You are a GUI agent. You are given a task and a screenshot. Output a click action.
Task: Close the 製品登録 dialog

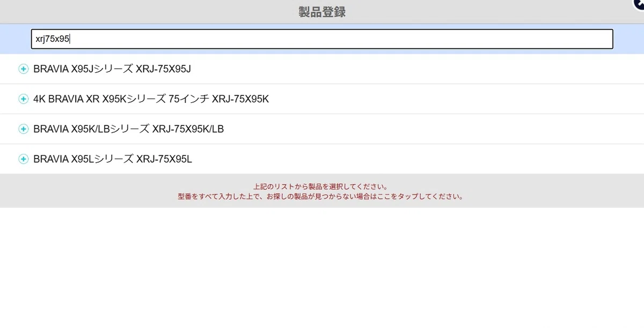tap(639, 3)
